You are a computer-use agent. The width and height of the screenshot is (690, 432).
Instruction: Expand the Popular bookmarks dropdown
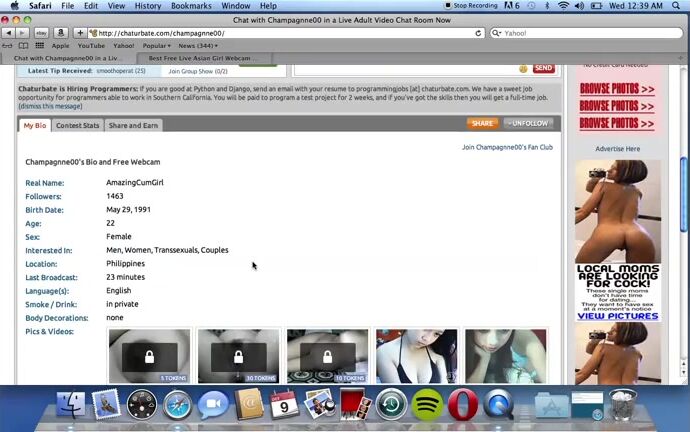coord(156,45)
